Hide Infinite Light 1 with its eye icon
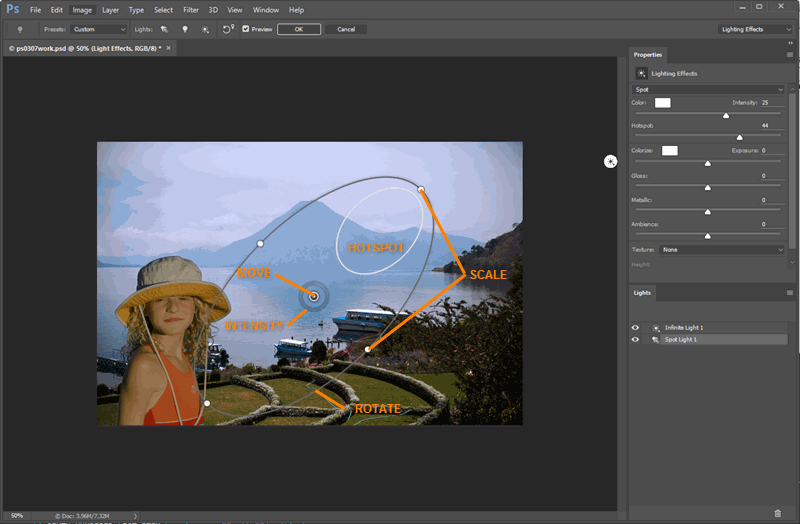Viewport: 800px width, 524px height. (635, 328)
